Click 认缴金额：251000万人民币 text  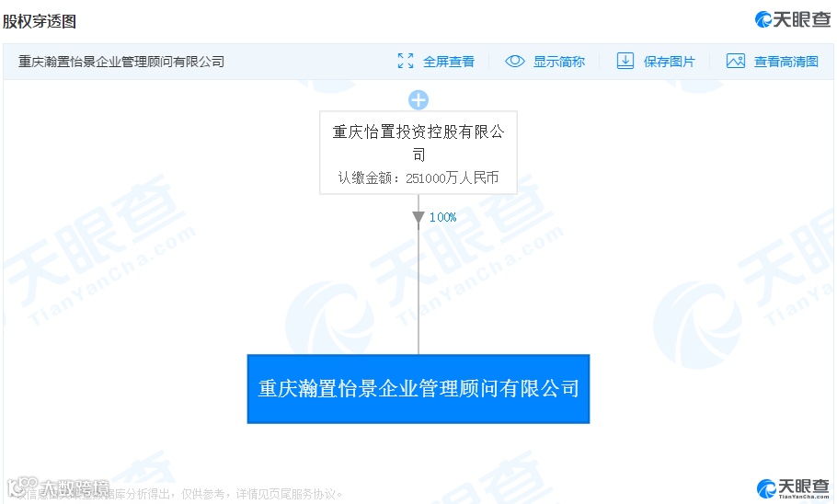(418, 178)
